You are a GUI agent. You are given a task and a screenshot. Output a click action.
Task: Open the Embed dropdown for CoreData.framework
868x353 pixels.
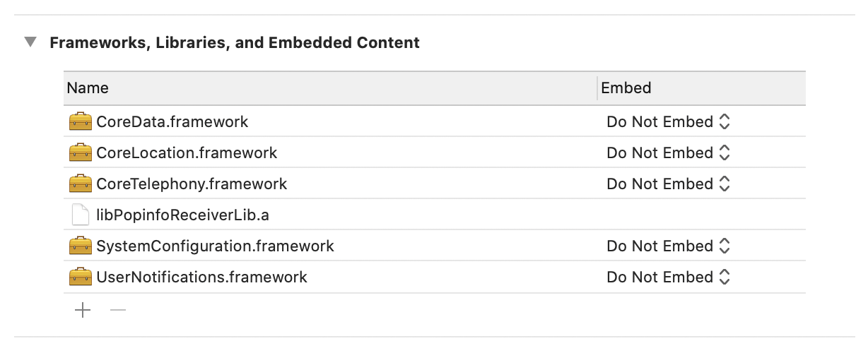coord(667,121)
